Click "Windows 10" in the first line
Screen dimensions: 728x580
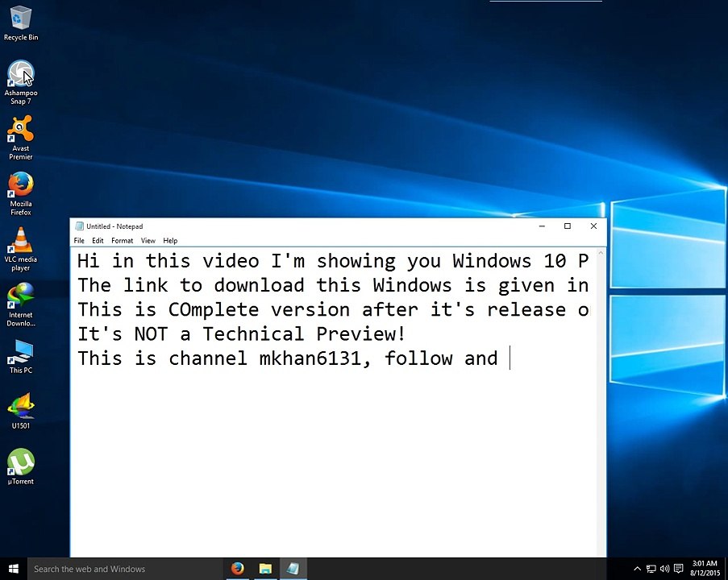tap(510, 261)
